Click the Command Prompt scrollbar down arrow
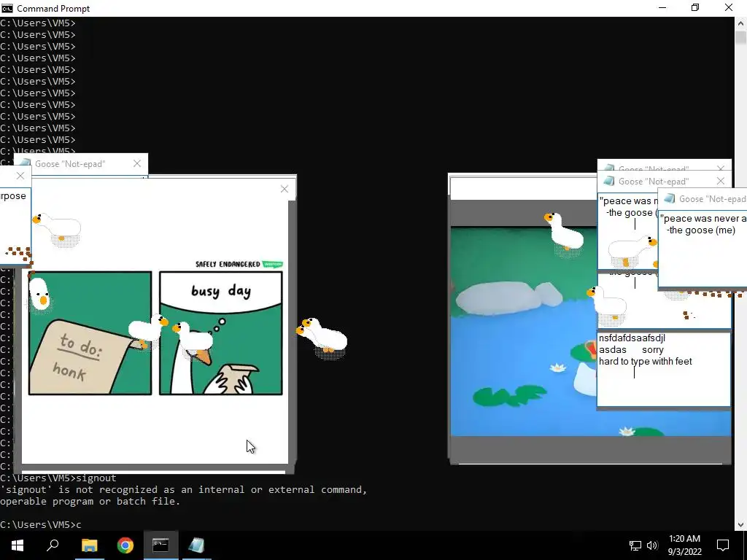 (x=740, y=525)
